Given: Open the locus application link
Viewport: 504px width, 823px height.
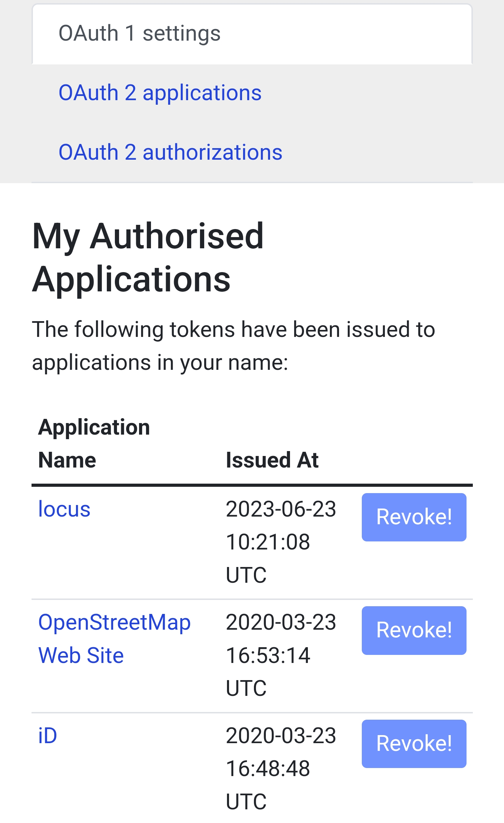Looking at the screenshot, I should point(64,509).
